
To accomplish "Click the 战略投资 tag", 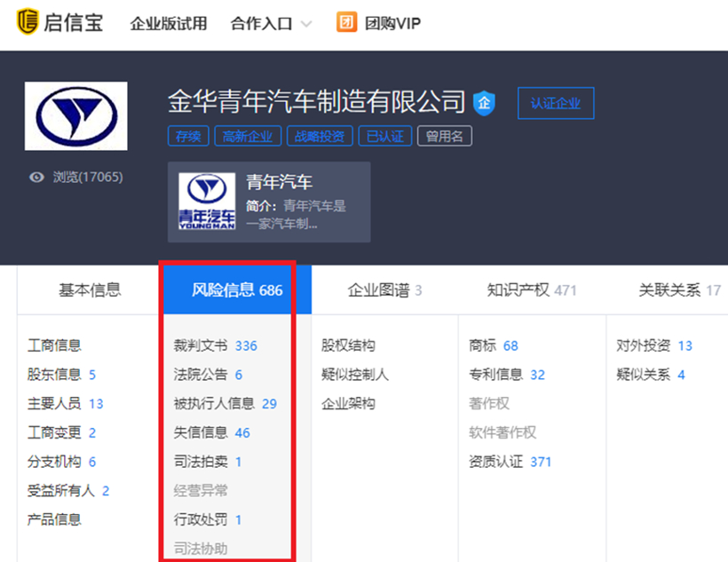I will (320, 136).
